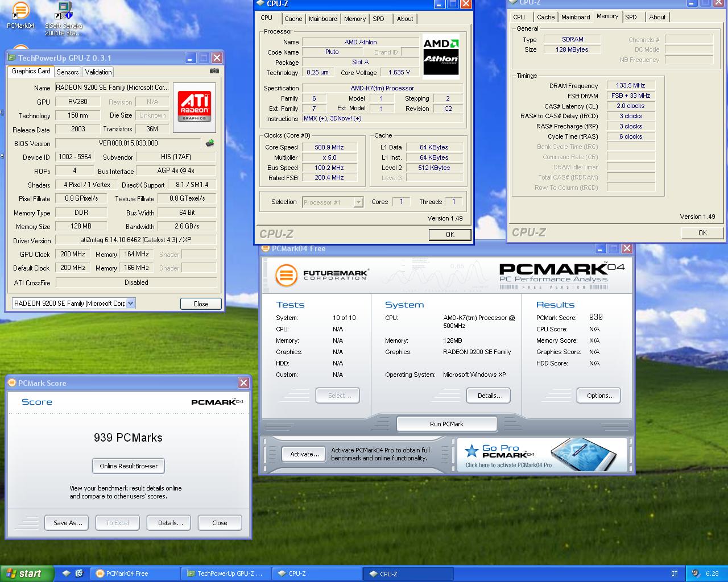728x582 pixels.
Task: Open the About tab in the CPU-Z CPU window
Action: [x=405, y=19]
